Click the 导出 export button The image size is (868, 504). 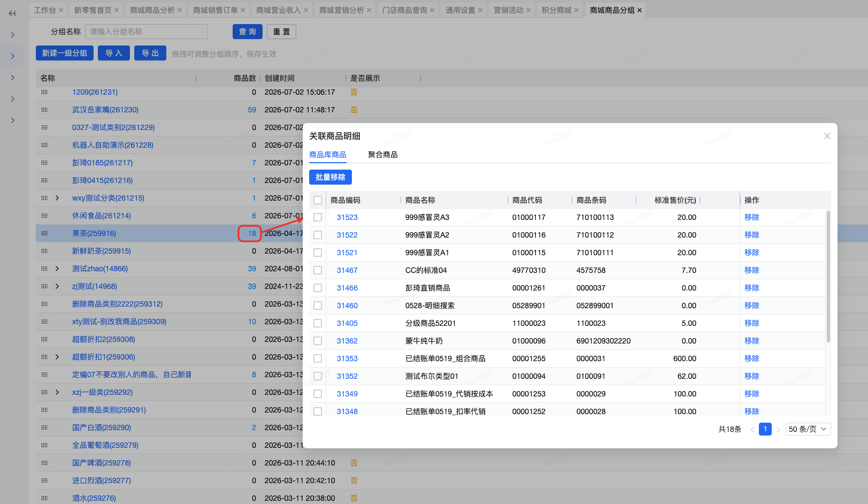coord(150,53)
